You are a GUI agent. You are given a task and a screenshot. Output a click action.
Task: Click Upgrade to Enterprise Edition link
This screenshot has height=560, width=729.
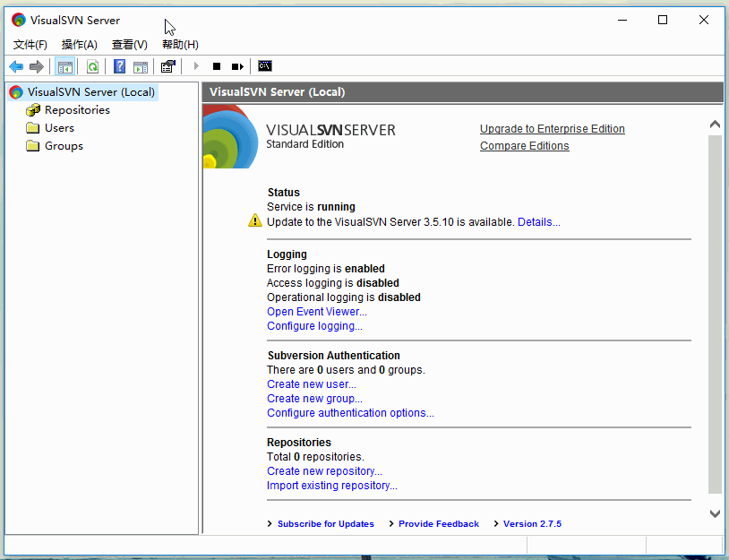(553, 129)
